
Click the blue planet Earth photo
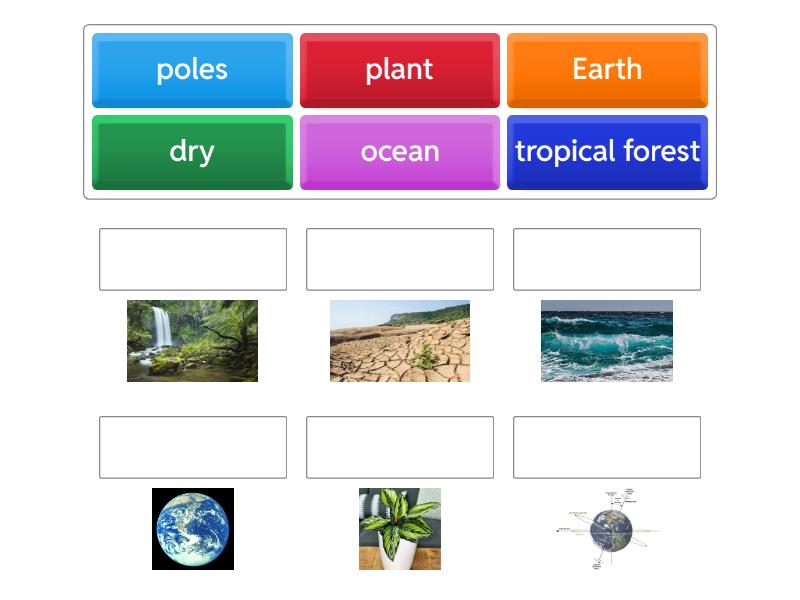[x=193, y=529]
